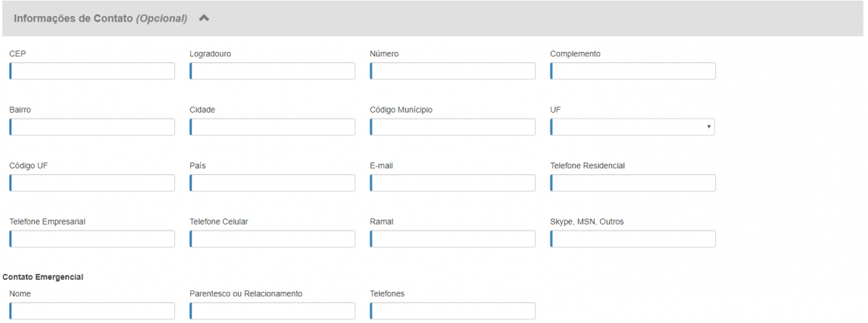Viewport: 868px width, 323px height.
Task: Select the Código Município field
Action: point(453,127)
